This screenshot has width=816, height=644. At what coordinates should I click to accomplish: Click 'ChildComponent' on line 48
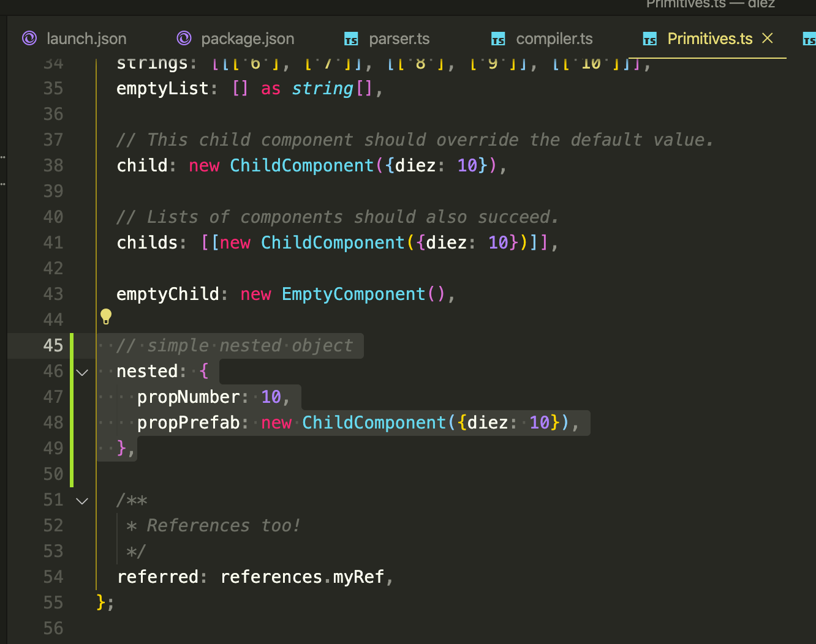pyautogui.click(x=374, y=422)
